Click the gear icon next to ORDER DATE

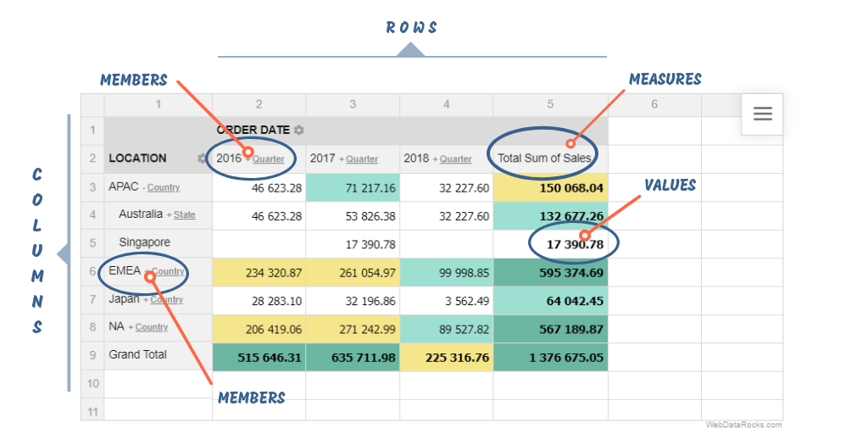coord(299,131)
